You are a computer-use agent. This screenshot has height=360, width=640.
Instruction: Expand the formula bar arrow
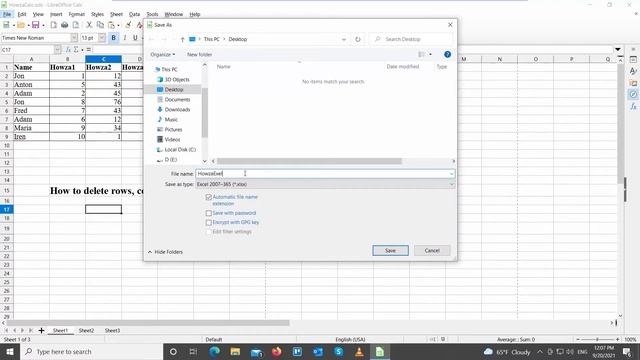(x=618, y=49)
